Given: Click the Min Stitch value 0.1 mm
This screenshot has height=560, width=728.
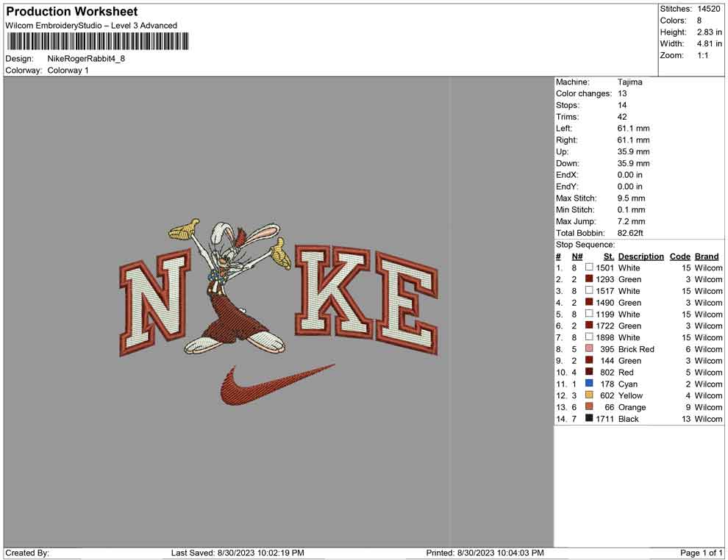Looking at the screenshot, I should 632,209.
